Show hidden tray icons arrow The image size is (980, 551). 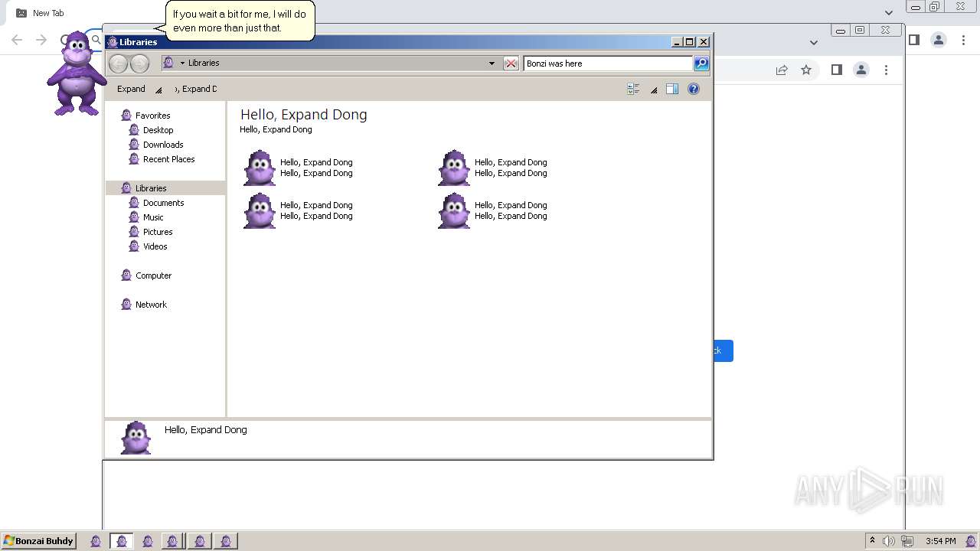pyautogui.click(x=872, y=540)
